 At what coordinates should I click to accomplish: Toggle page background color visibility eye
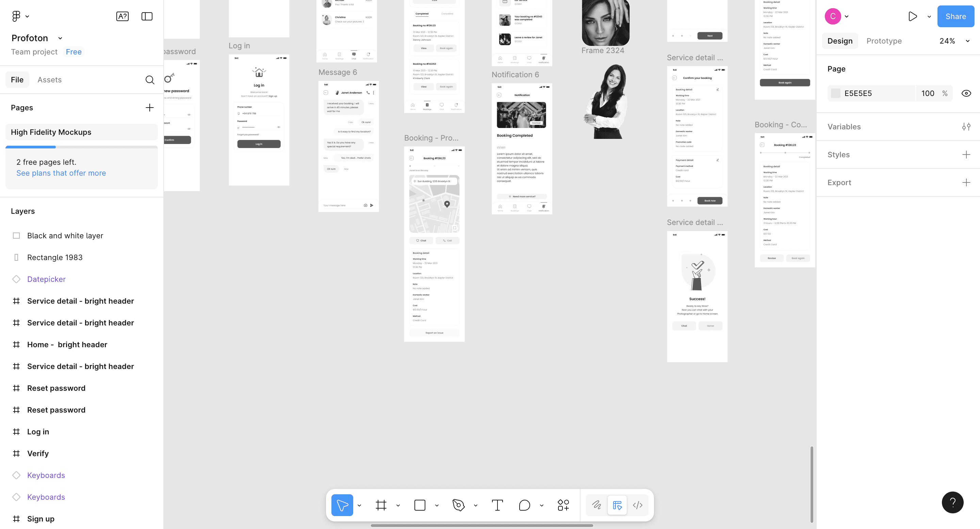966,93
